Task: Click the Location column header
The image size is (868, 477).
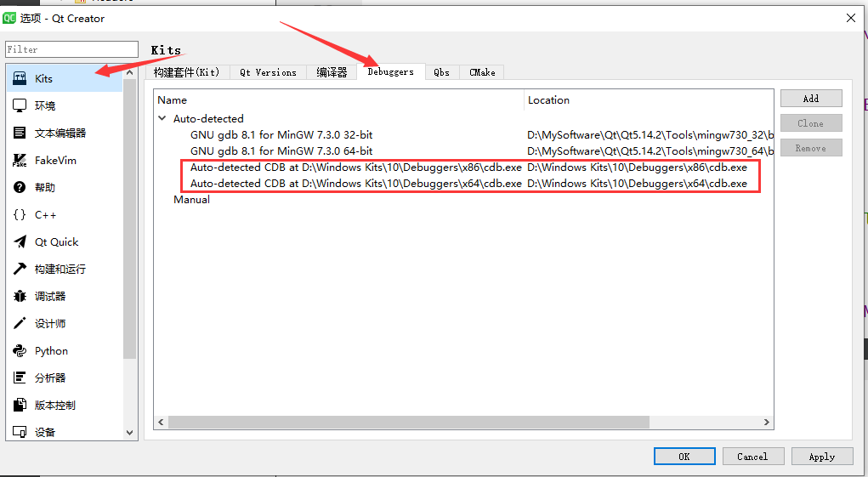Action: (648, 100)
